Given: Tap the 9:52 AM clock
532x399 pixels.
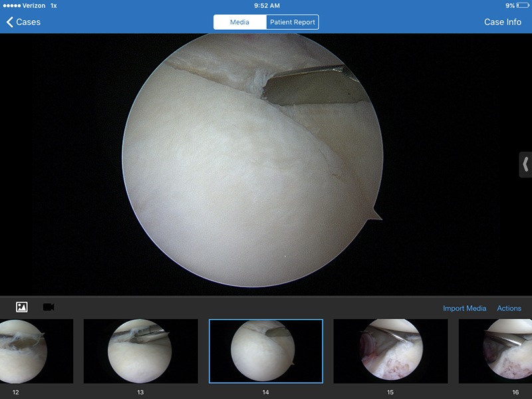Looking at the screenshot, I should click(x=267, y=5).
